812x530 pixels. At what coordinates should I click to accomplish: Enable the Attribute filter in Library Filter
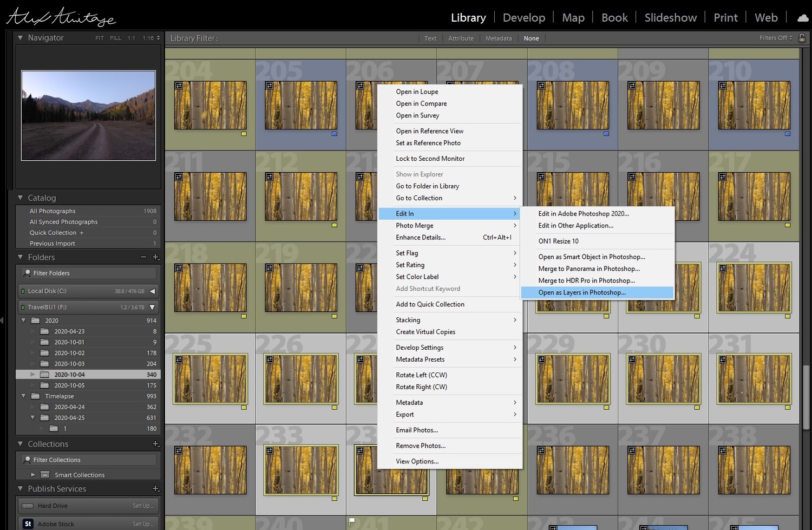pyautogui.click(x=461, y=38)
